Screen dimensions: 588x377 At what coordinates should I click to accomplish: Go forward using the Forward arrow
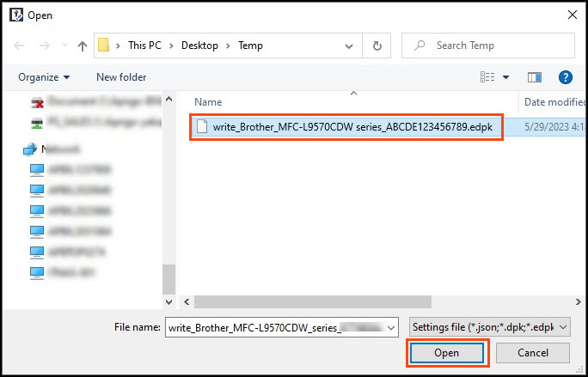44,46
